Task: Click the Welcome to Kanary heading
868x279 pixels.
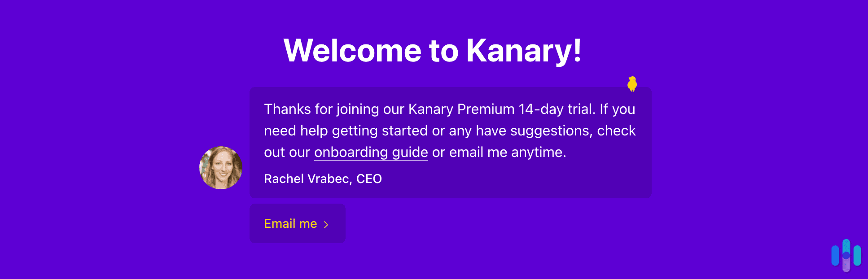Action: [434, 50]
